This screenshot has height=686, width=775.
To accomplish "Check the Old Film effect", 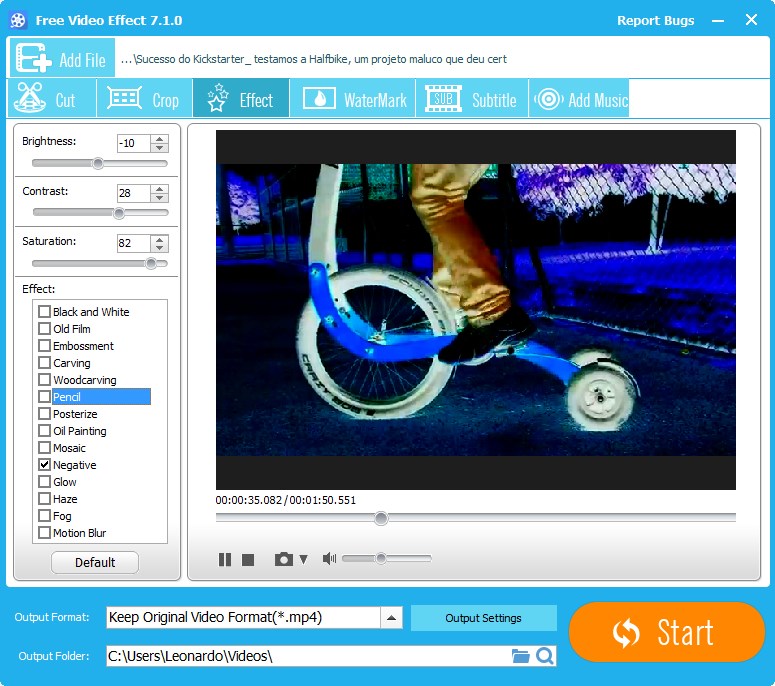I will (x=44, y=328).
